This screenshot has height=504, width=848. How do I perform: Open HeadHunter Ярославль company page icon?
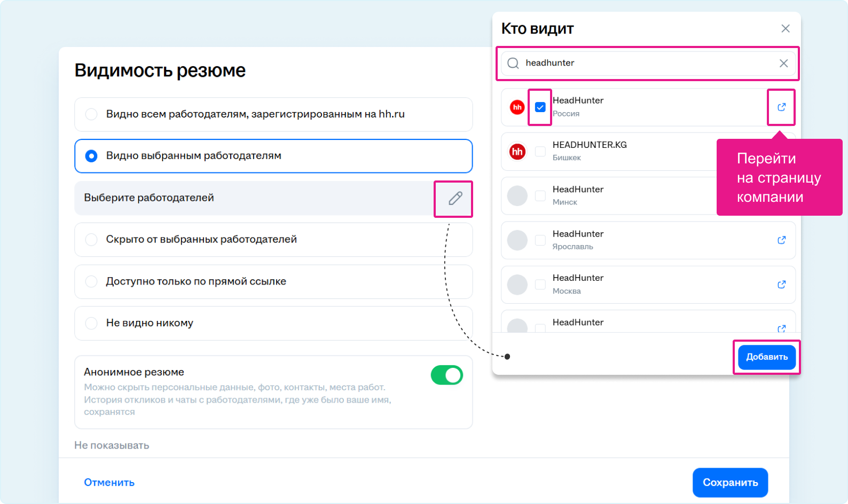[x=781, y=240]
